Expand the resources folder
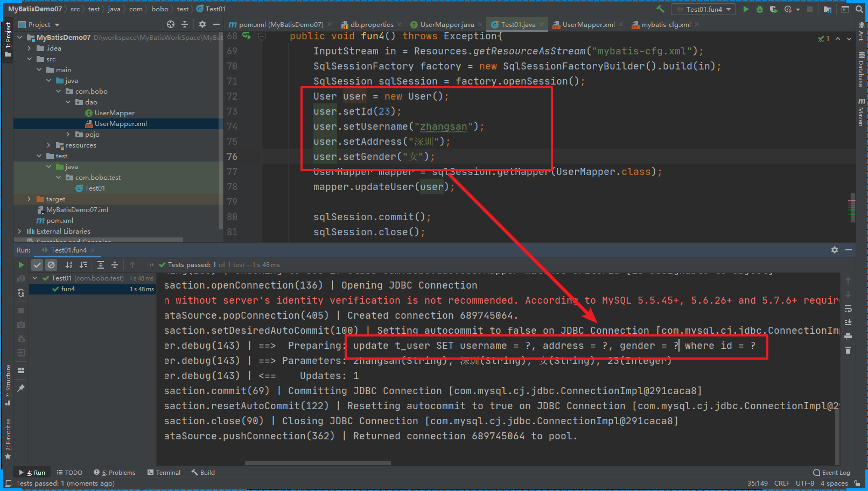Screen dimensions: 868x491 point(49,145)
